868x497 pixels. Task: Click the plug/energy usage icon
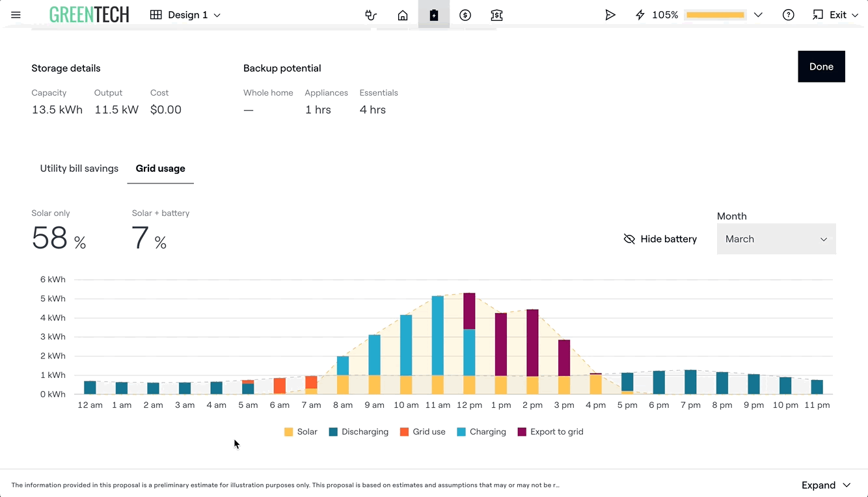click(371, 15)
